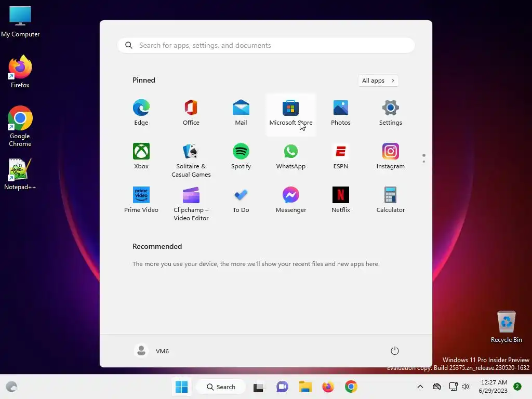This screenshot has width=532, height=399.
Task: Launch the ESPN app
Action: 341,156
